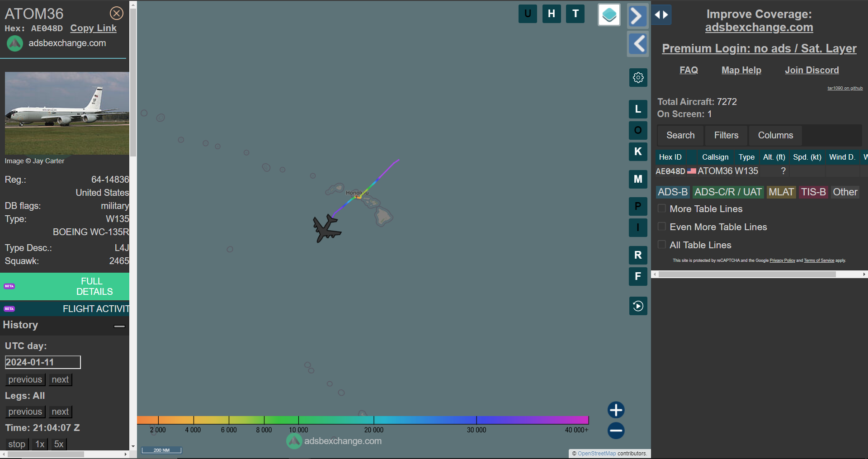868x459 pixels.
Task: Toggle ADS-B source filter
Action: click(673, 192)
